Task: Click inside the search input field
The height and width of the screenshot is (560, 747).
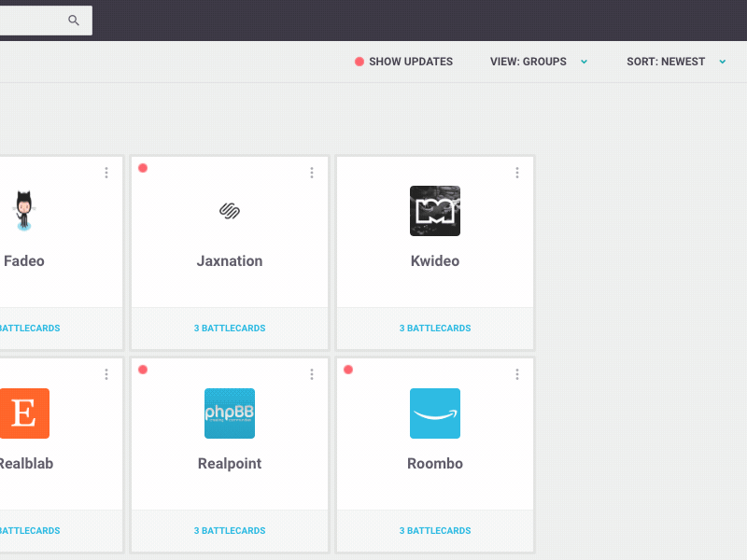Action: (x=46, y=20)
